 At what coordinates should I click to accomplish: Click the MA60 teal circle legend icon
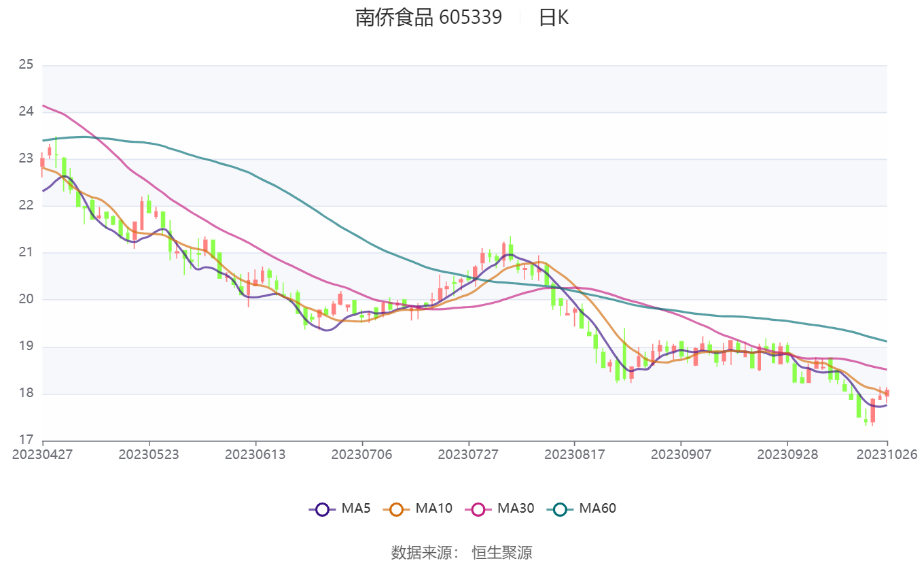point(560,509)
